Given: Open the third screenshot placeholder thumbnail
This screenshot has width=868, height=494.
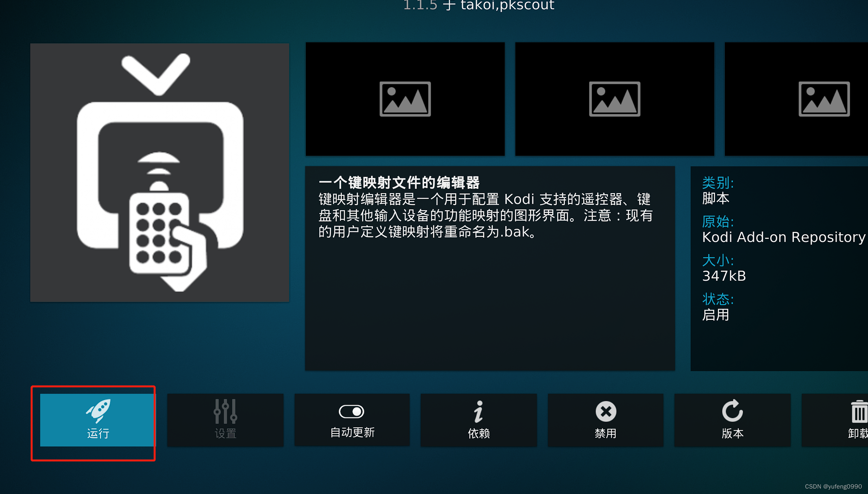Looking at the screenshot, I should (824, 99).
